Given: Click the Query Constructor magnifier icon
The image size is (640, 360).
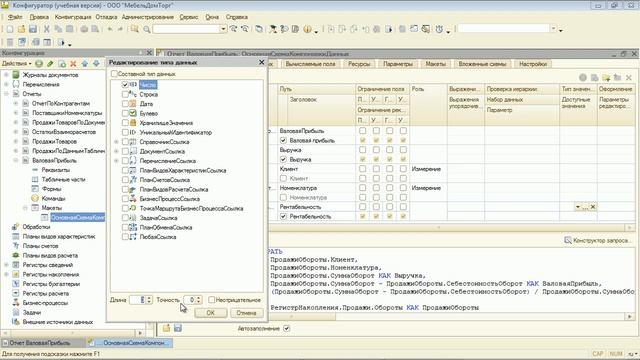Looking at the screenshot, I should click(568, 240).
